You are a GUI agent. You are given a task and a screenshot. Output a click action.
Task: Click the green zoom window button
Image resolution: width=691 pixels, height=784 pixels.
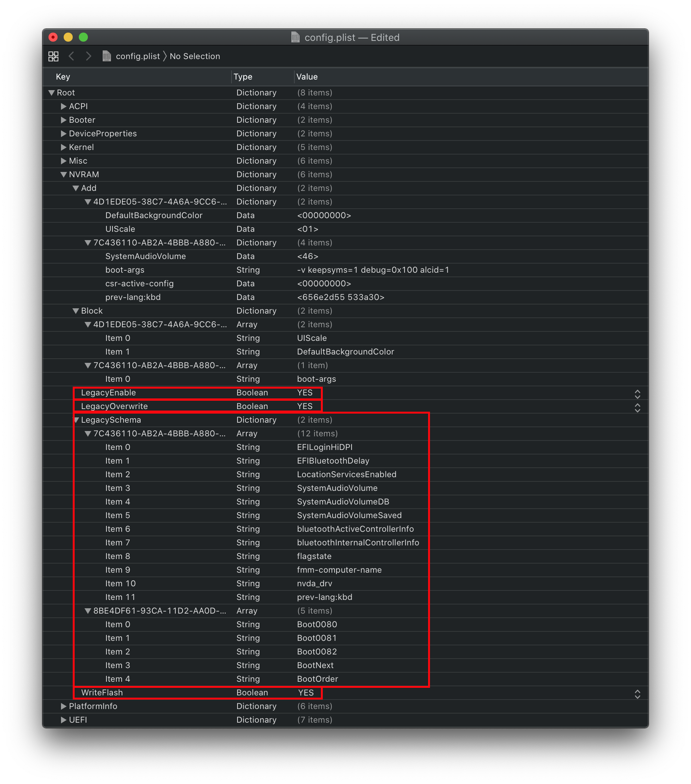click(x=83, y=37)
